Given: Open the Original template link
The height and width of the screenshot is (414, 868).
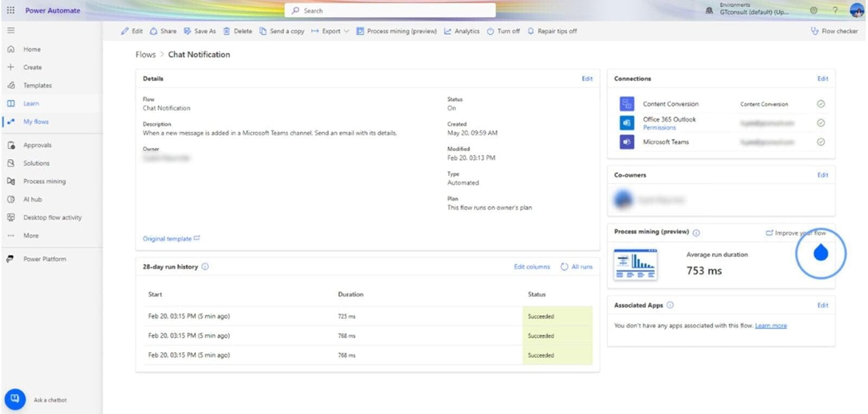Looking at the screenshot, I should click(x=171, y=238).
